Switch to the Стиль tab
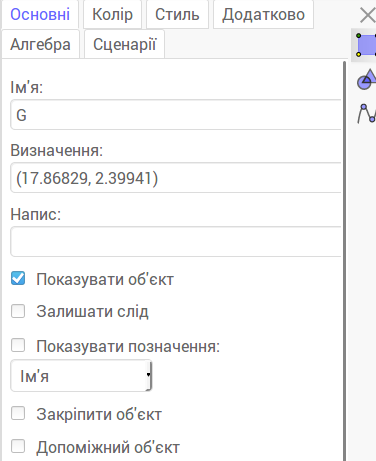Viewport: 376px width, 461px height. [177, 15]
